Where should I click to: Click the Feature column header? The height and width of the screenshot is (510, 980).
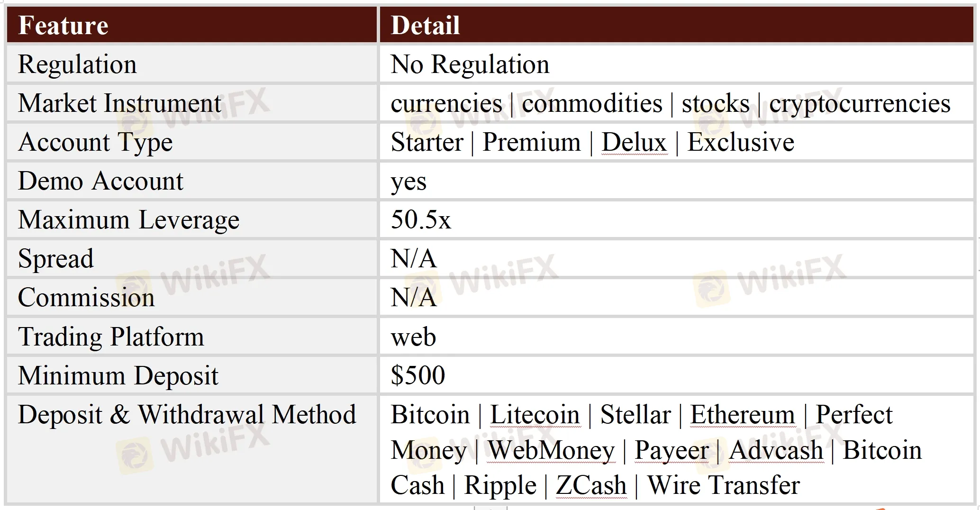coord(63,26)
